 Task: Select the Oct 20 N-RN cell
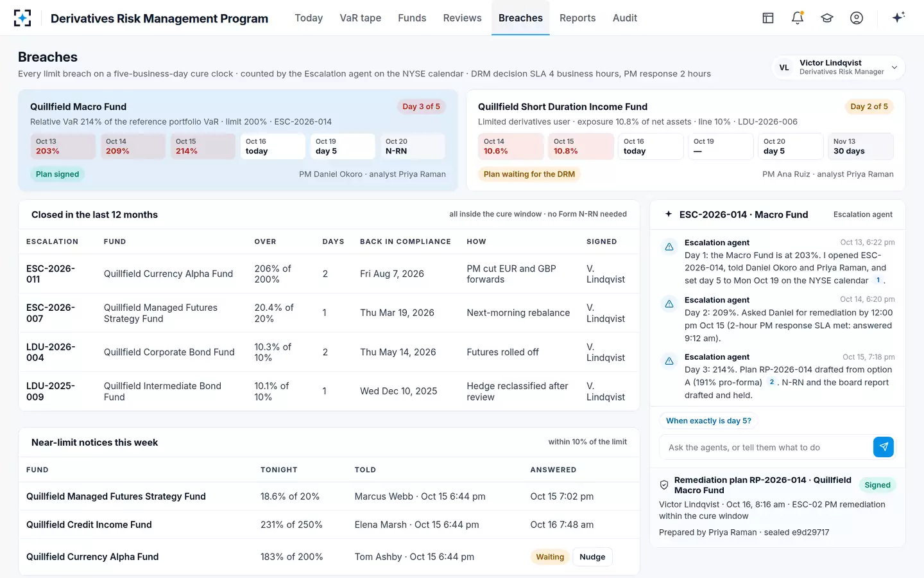click(x=413, y=146)
